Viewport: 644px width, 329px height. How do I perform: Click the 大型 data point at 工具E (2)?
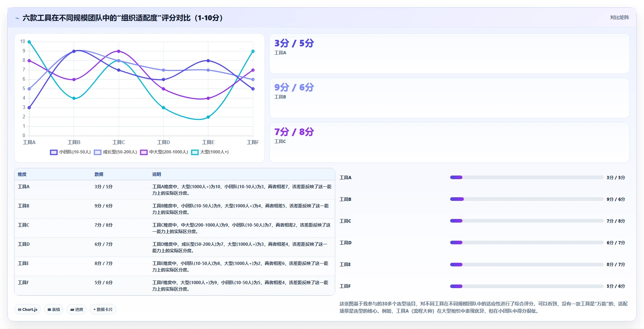point(208,117)
